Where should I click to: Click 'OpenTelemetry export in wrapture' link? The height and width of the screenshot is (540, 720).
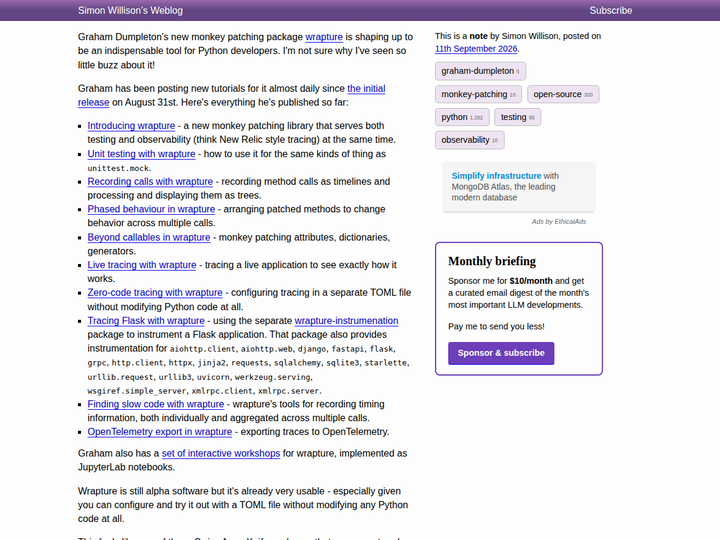pos(160,432)
